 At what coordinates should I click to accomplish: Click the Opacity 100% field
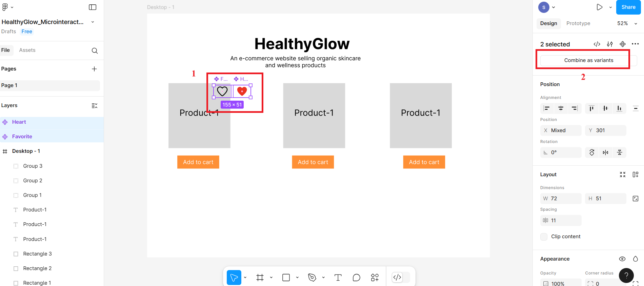pos(561,283)
